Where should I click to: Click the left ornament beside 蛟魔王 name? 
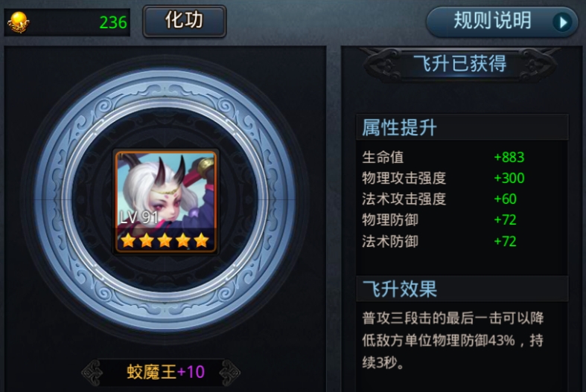[92, 373]
